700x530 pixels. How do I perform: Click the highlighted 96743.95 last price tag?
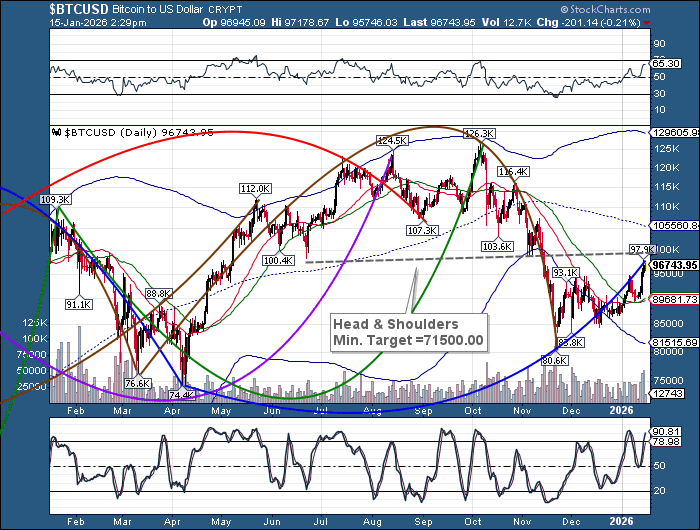click(673, 265)
